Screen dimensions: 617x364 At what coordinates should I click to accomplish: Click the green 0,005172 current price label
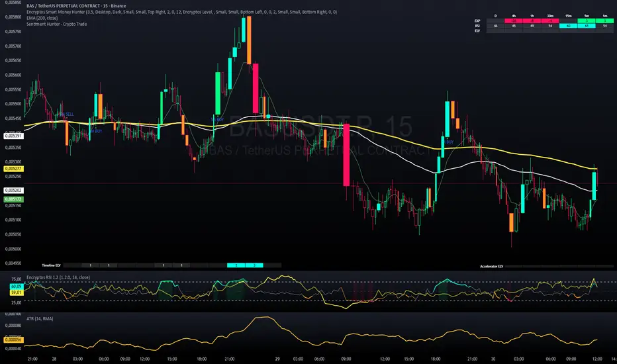click(x=13, y=199)
